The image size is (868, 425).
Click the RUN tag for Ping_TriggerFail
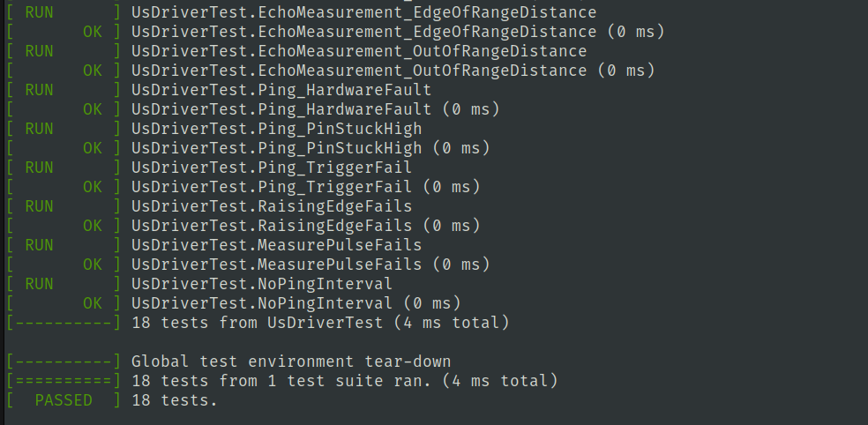(39, 168)
